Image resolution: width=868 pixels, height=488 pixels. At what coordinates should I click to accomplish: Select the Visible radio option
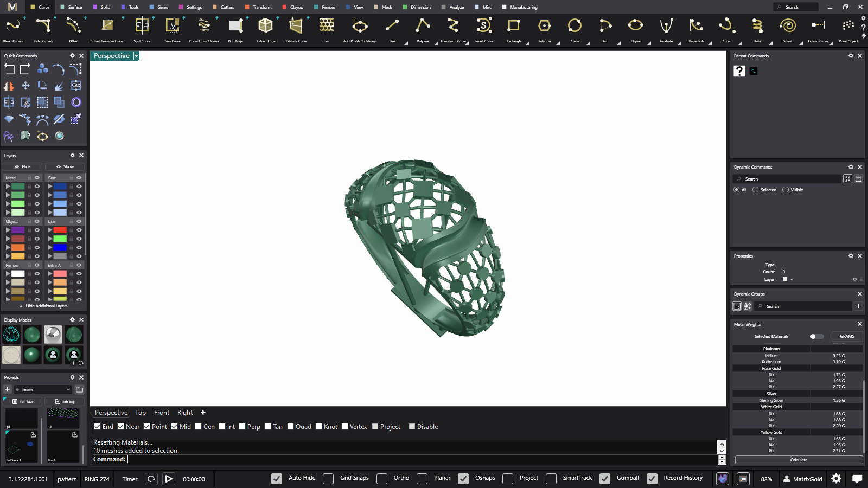(x=786, y=190)
